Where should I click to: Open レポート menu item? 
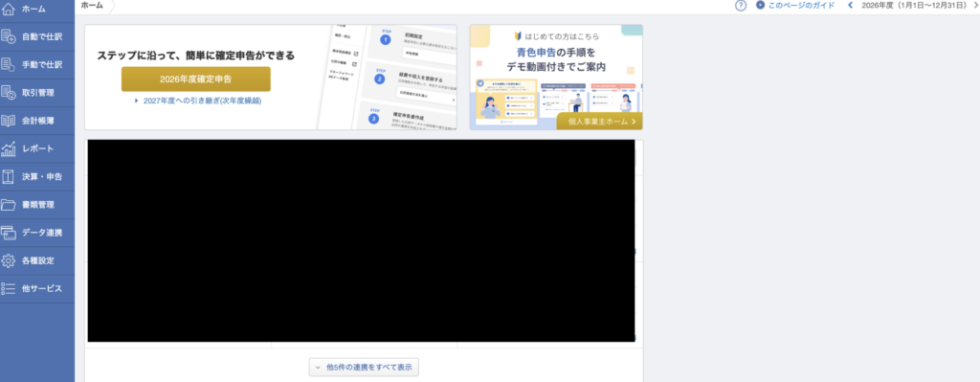[x=37, y=148]
